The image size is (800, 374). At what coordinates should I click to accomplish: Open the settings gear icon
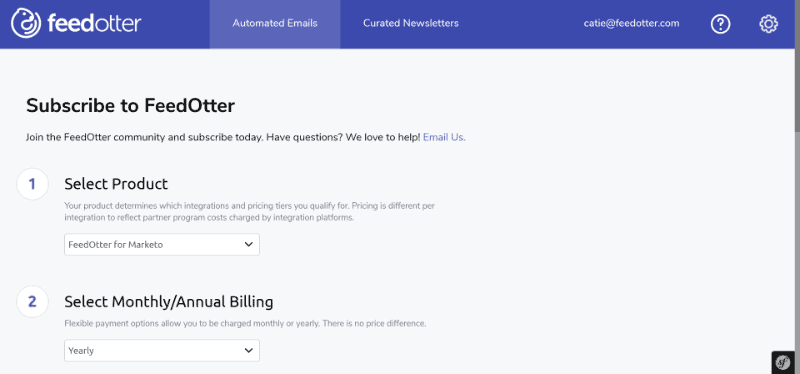tap(768, 24)
